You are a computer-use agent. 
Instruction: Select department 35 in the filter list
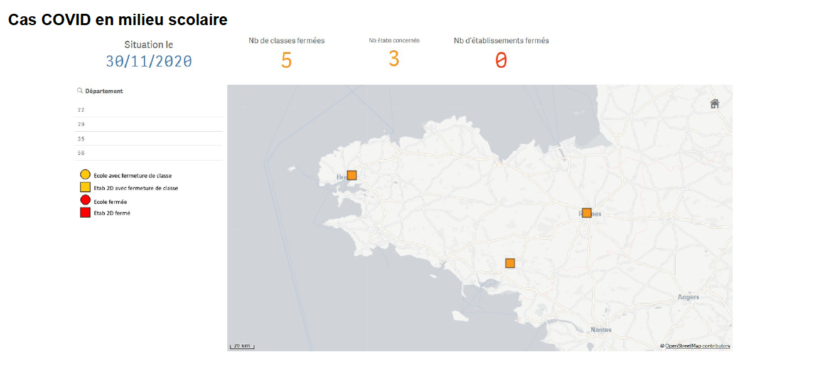pyautogui.click(x=149, y=139)
